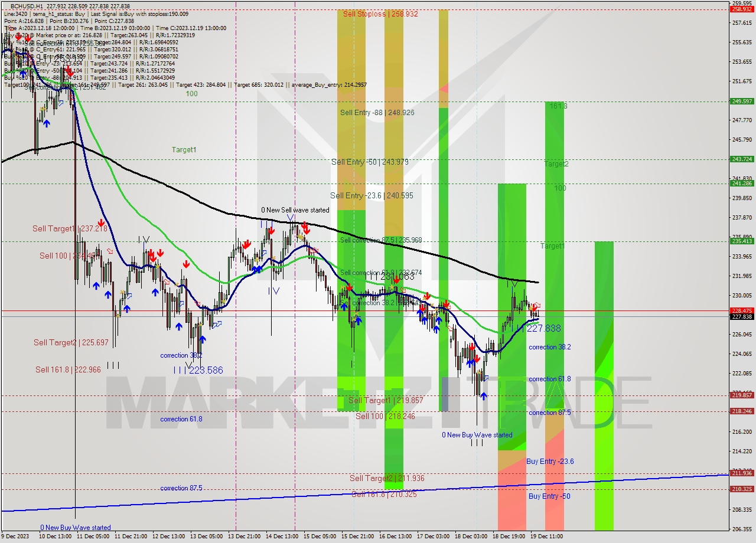Image resolution: width=756 pixels, height=543 pixels.
Task: Click the 'Sell 100 | 218.246' label
Action: [x=384, y=416]
